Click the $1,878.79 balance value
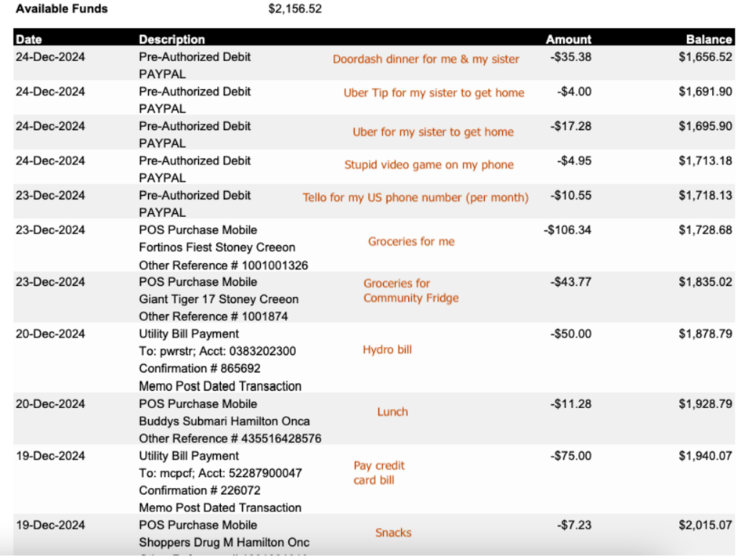This screenshot has width=752, height=560. pyautogui.click(x=705, y=334)
